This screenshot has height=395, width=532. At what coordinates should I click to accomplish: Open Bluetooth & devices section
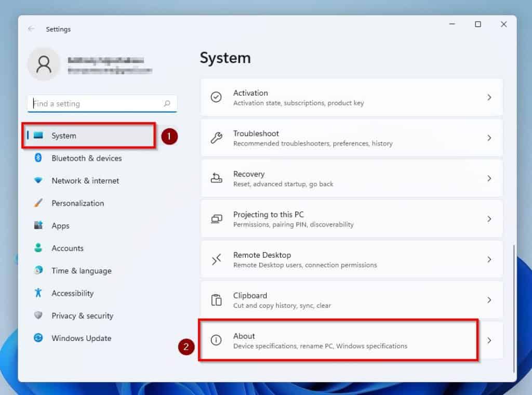[x=87, y=158]
